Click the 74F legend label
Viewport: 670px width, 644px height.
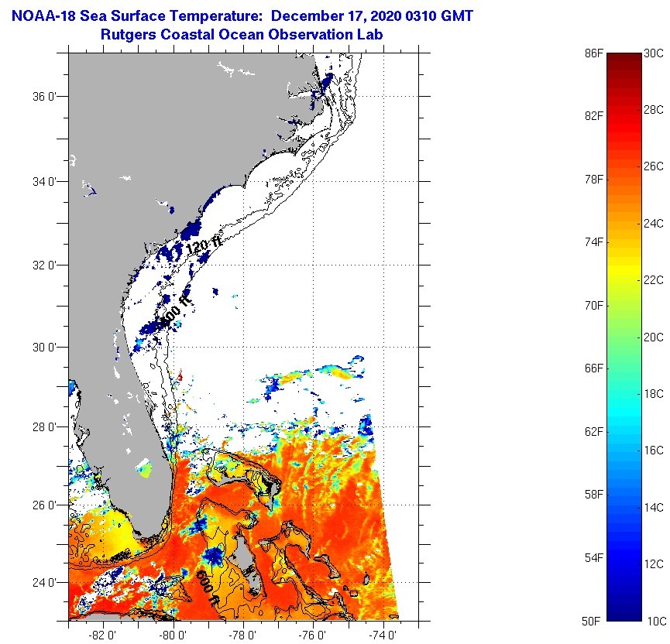click(593, 242)
